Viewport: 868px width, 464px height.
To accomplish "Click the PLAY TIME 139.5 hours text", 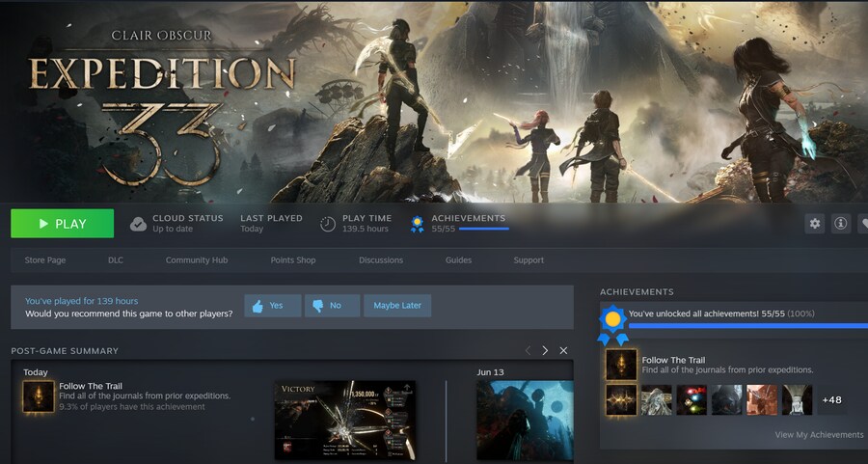I will 366,223.
